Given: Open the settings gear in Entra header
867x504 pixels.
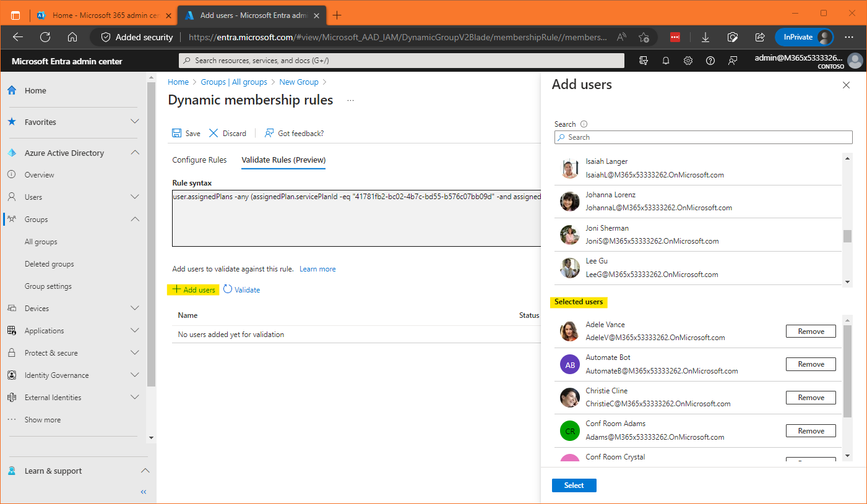Looking at the screenshot, I should point(688,61).
